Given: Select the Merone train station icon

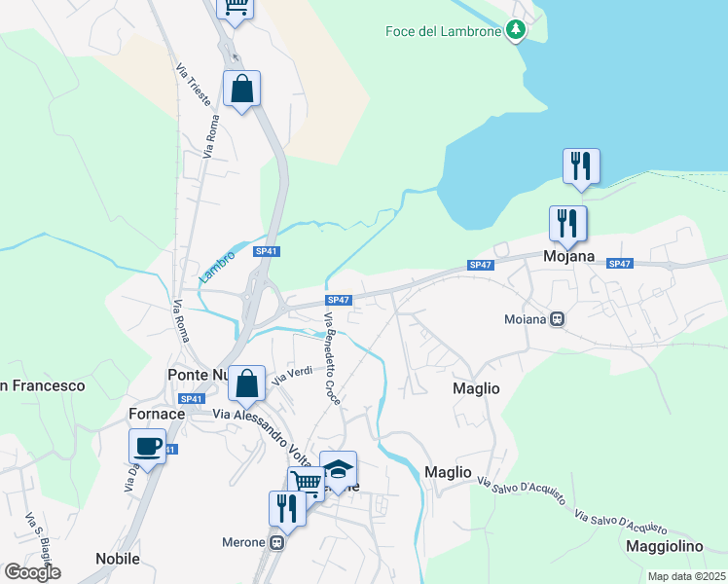Looking at the screenshot, I should point(277,543).
